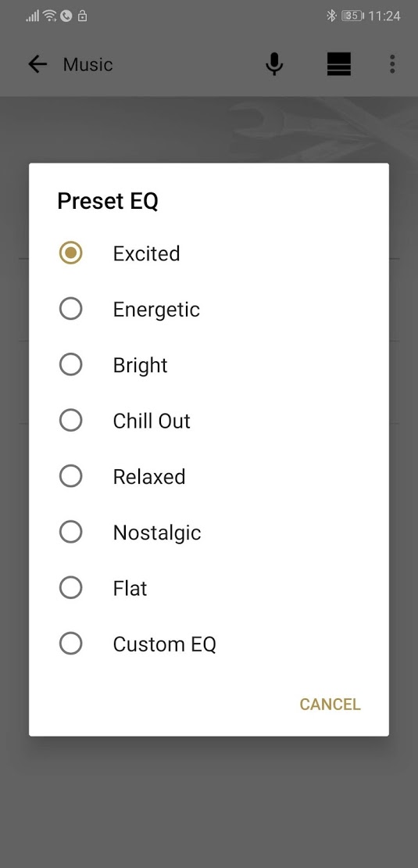This screenshot has width=418, height=868.
Task: Pick the Chill Out preset option
Action: click(x=209, y=421)
